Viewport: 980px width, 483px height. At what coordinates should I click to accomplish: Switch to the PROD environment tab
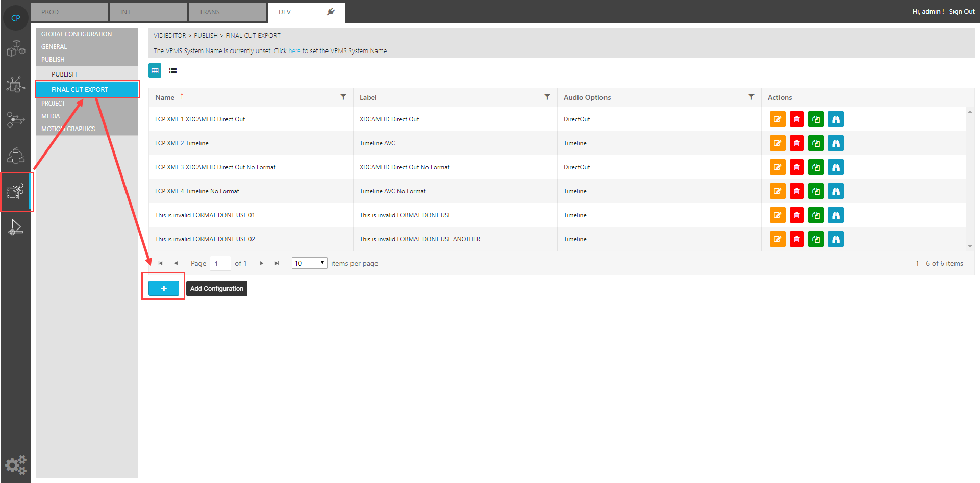(x=69, y=11)
